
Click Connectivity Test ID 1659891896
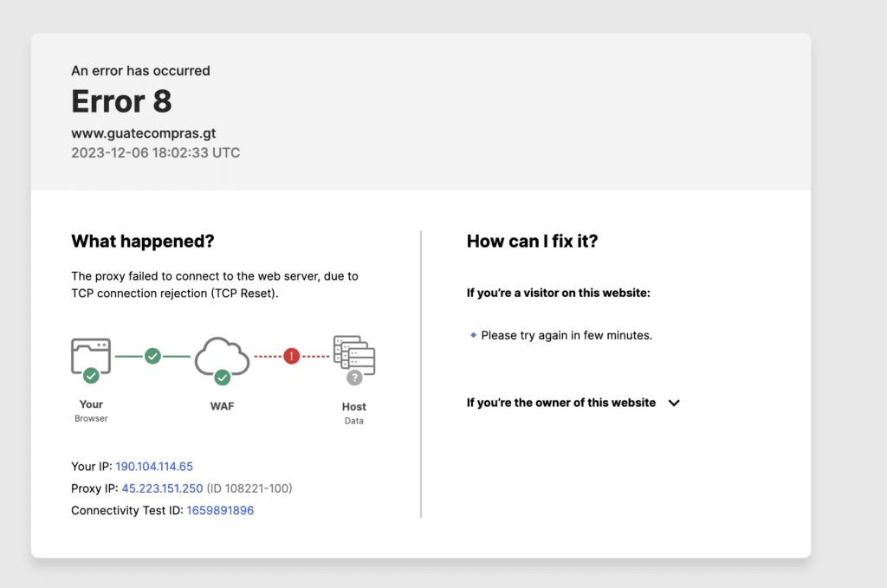pyautogui.click(x=220, y=511)
